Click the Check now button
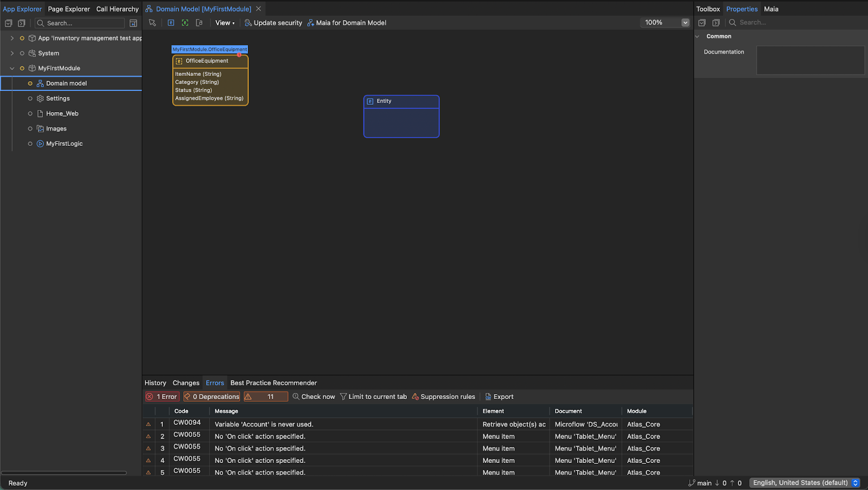 [x=314, y=396]
